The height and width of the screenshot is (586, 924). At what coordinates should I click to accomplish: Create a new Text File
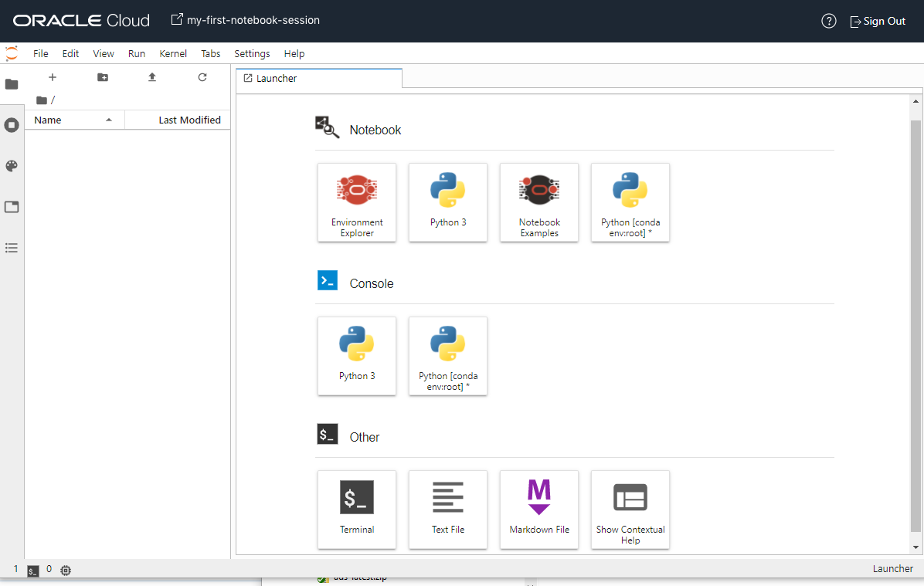(x=448, y=510)
